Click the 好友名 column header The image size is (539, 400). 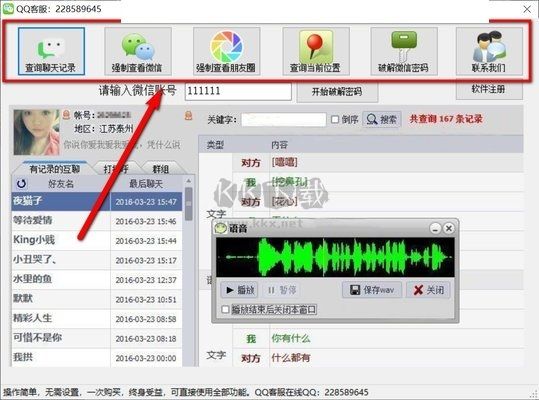pyautogui.click(x=61, y=184)
